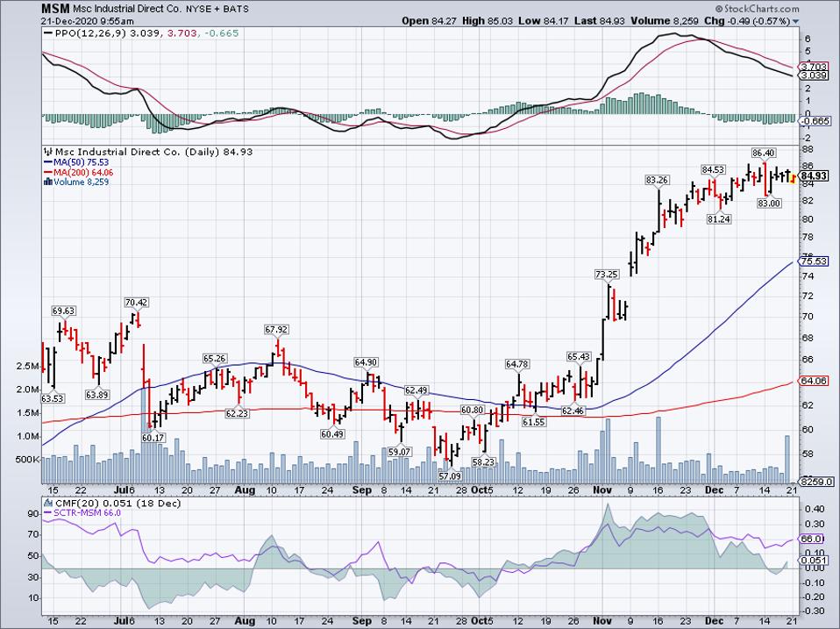The height and width of the screenshot is (629, 840).
Task: Click the 67.92 price annotation
Action: click(x=276, y=330)
